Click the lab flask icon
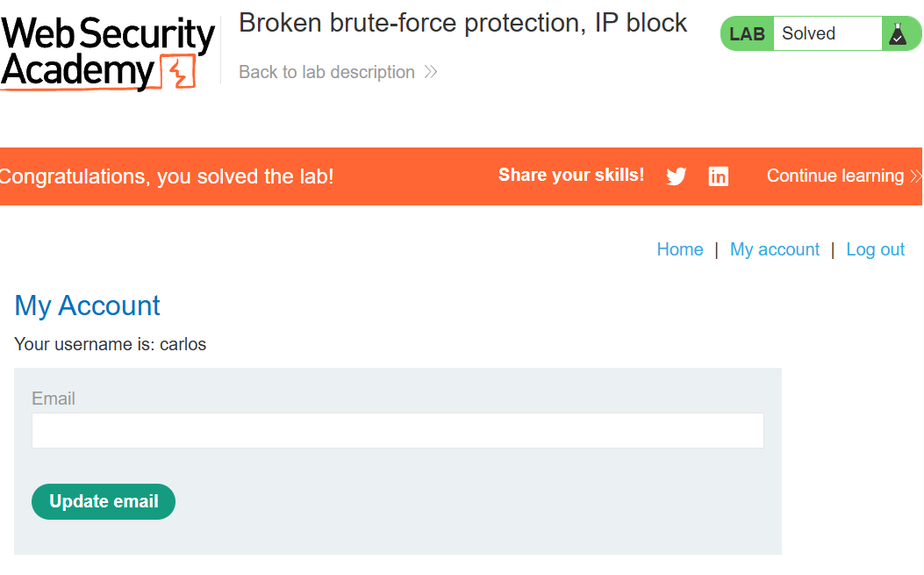This screenshot has height=575, width=924. (898, 33)
